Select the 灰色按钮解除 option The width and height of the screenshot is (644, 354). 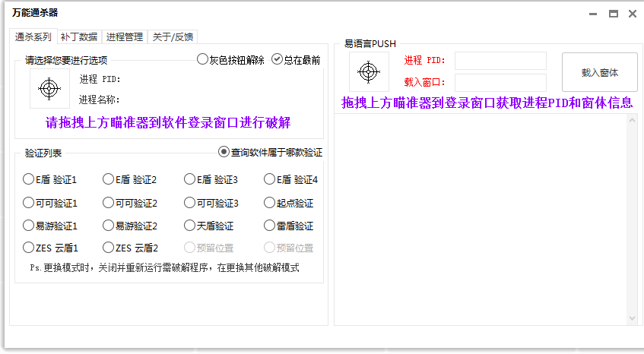[230, 60]
